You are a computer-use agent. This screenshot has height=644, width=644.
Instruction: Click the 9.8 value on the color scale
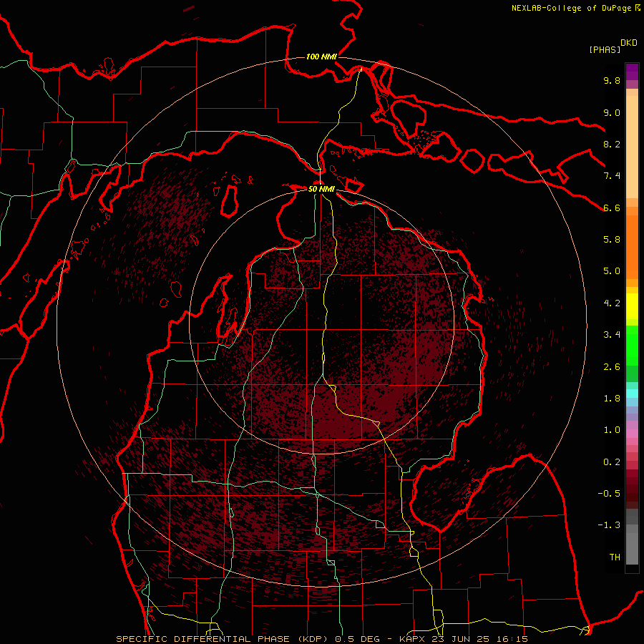612,80
